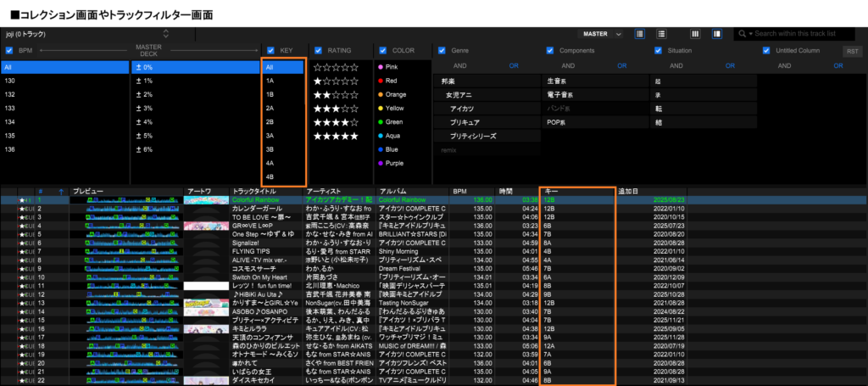The height and width of the screenshot is (386, 868).
Task: Click the highlighted split-panel icon left of search
Action: (717, 34)
